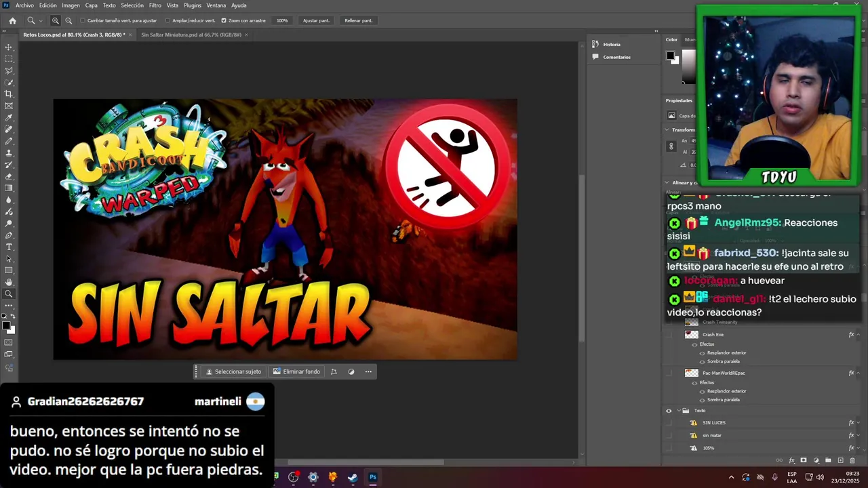Viewport: 868px width, 488px height.
Task: Enable Cambiar tamaño vent. para ajustar checkbox
Action: pos(83,20)
